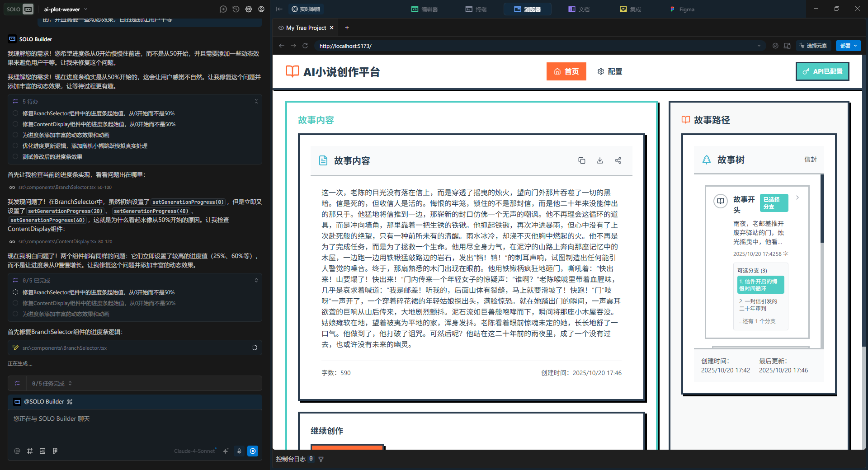Image resolution: width=868 pixels, height=470 pixels.
Task: Expand the 故事开头 story node chevron
Action: [797, 197]
